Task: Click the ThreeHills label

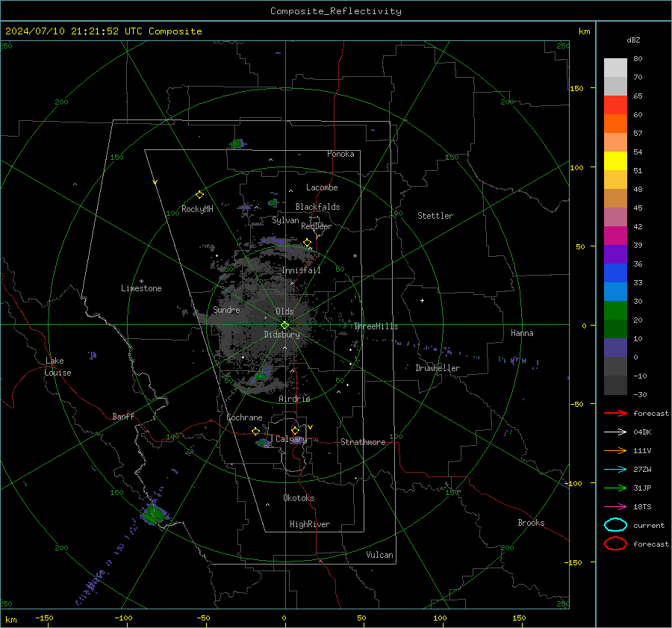Action: [x=376, y=326]
